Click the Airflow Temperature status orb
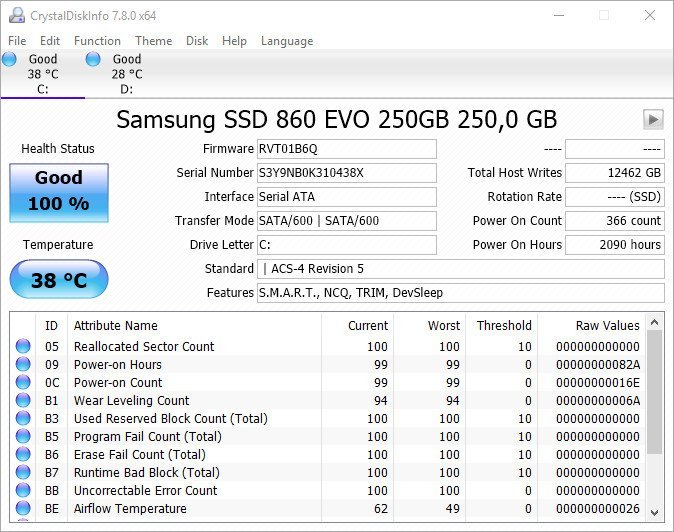Image resolution: width=674 pixels, height=532 pixels. tap(23, 509)
